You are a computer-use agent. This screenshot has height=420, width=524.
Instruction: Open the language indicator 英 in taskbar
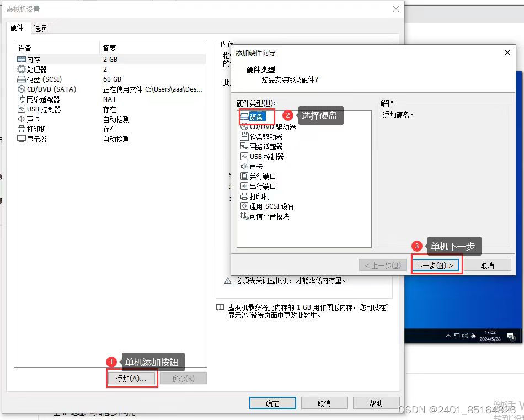(473, 335)
